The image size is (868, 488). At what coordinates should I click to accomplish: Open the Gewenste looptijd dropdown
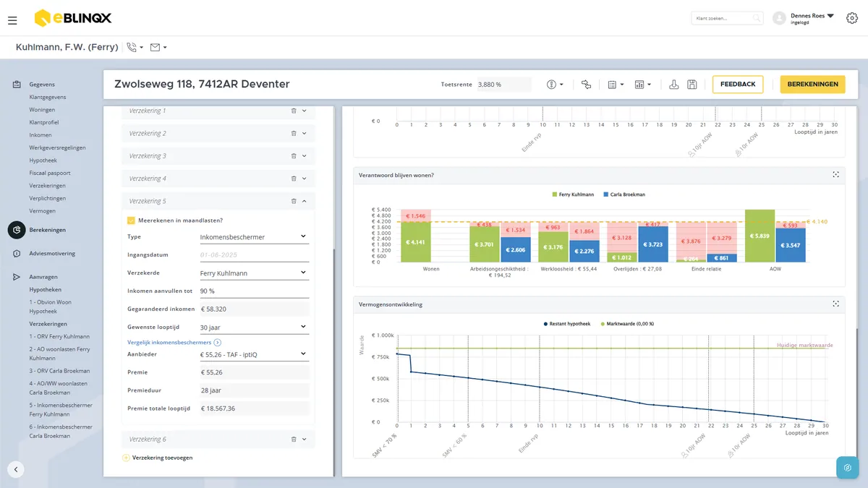pos(253,328)
